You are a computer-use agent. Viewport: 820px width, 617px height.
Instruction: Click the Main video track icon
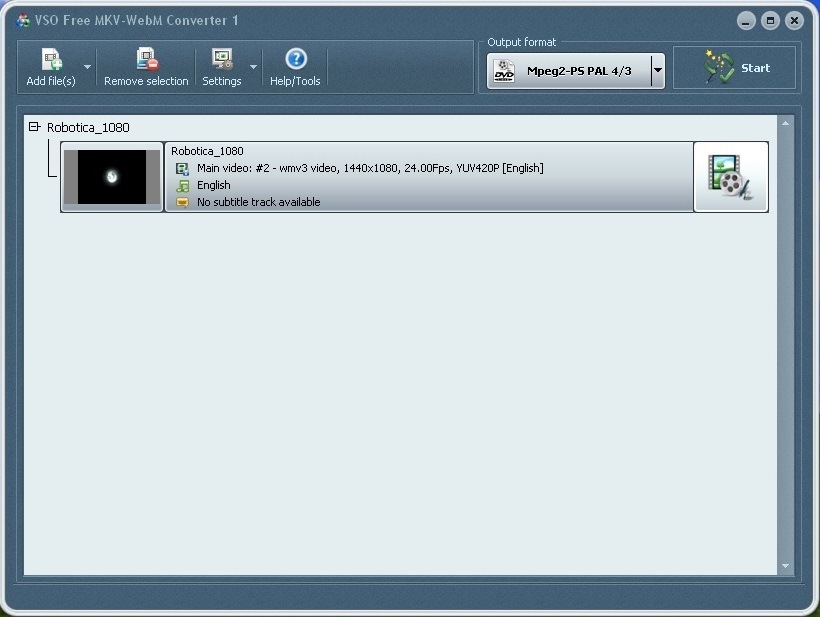point(182,168)
